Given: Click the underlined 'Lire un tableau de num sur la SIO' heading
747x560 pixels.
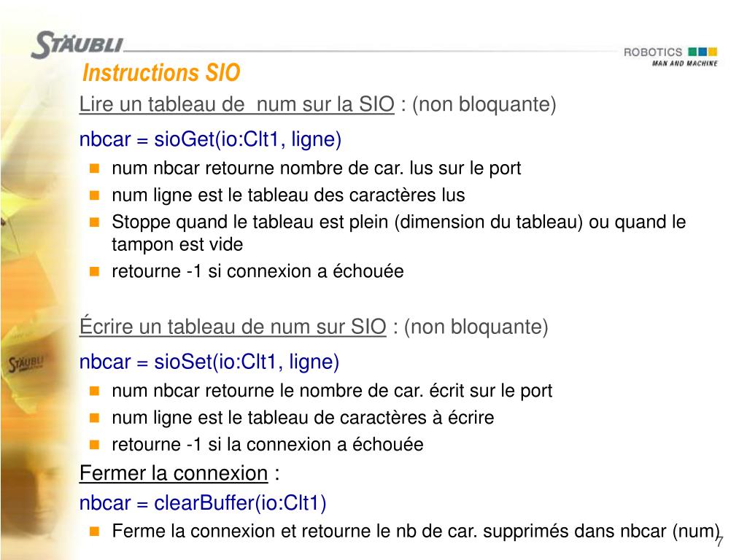Looking at the screenshot, I should coord(237,104).
